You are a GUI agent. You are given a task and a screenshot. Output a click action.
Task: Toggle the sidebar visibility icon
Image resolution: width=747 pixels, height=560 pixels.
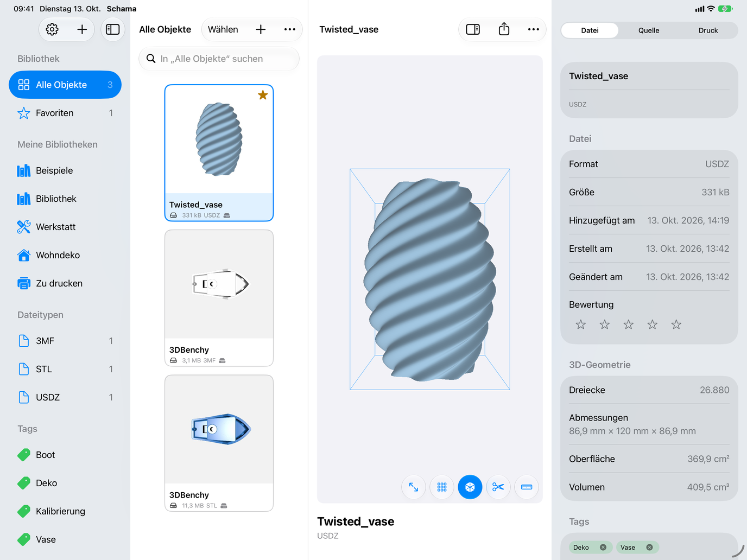pos(113,29)
